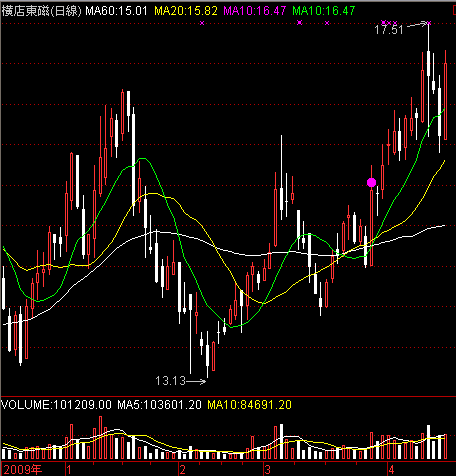Select the volume MA5:103601.20 label

tap(159, 405)
